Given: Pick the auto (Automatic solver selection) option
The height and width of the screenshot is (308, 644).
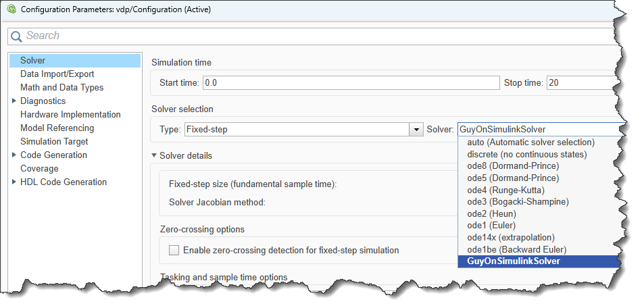Looking at the screenshot, I should pyautogui.click(x=530, y=142).
